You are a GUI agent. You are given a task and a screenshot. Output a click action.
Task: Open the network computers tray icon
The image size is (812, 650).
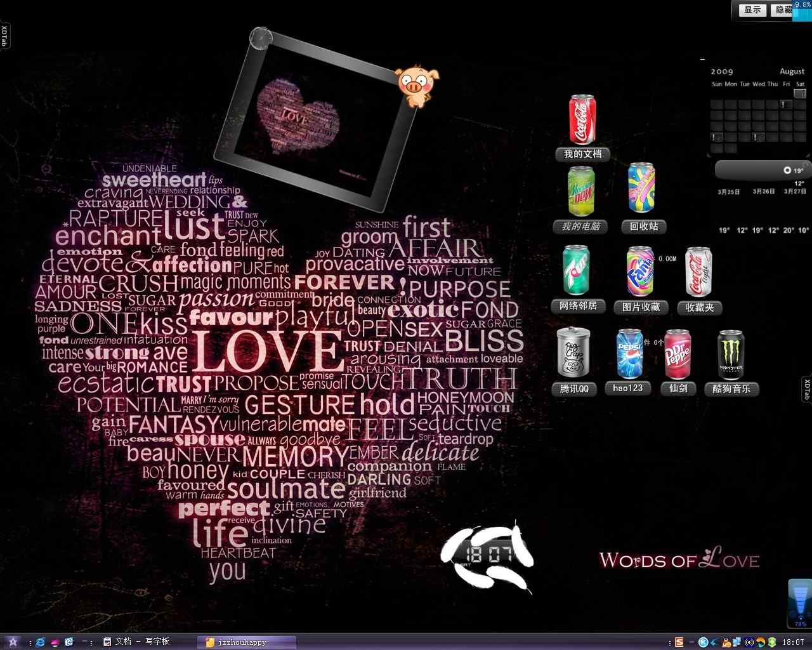[x=737, y=642]
